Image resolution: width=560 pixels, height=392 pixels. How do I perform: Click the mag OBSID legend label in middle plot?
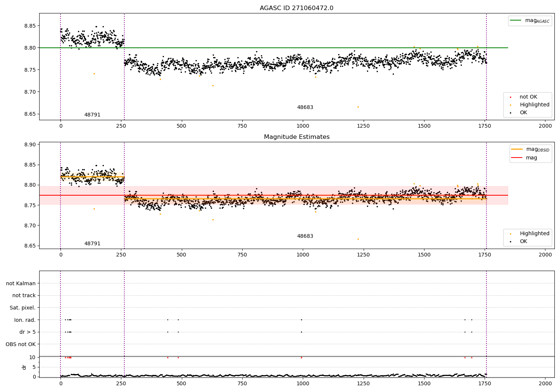[x=538, y=149]
